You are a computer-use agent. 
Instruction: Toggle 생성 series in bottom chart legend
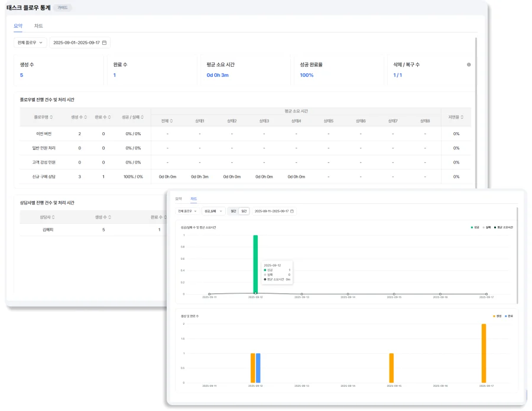(x=497, y=316)
